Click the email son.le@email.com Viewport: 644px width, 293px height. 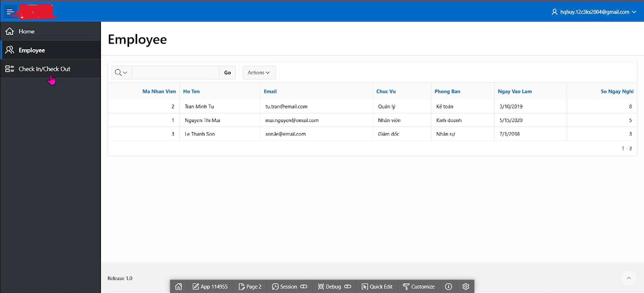click(x=285, y=134)
